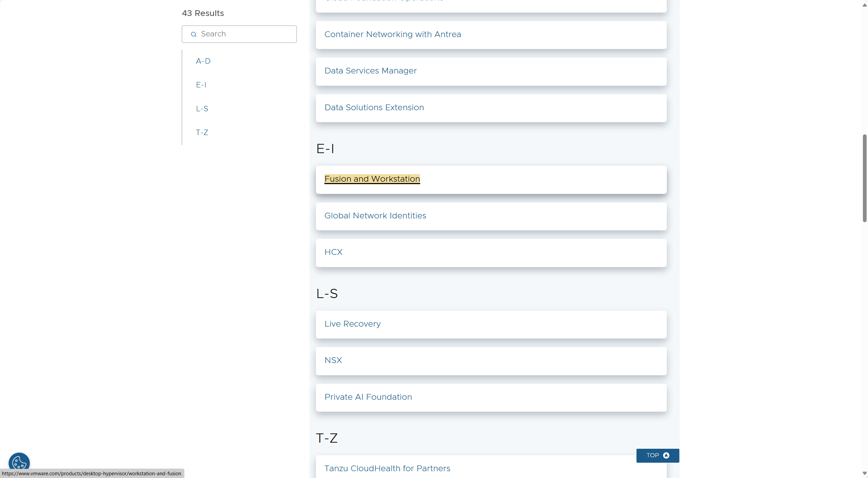The width and height of the screenshot is (868, 478).
Task: Open Tanzu CloudHealth for Partners
Action: click(x=387, y=468)
